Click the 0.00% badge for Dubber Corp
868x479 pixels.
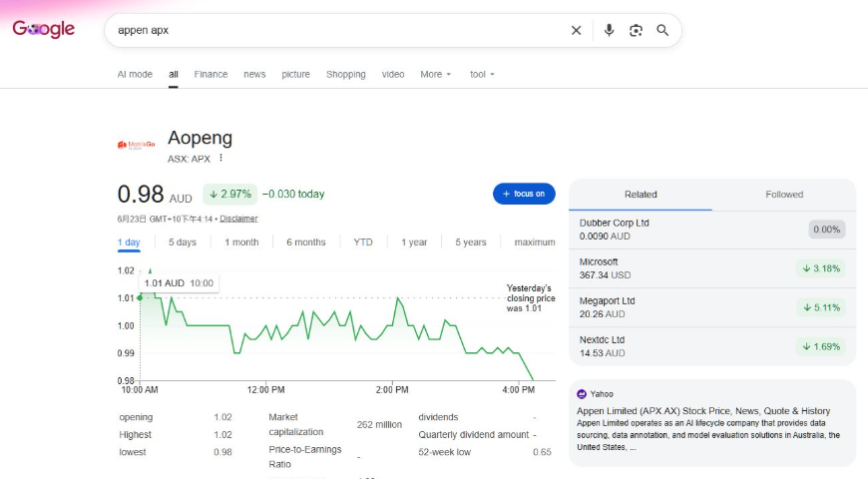(826, 230)
